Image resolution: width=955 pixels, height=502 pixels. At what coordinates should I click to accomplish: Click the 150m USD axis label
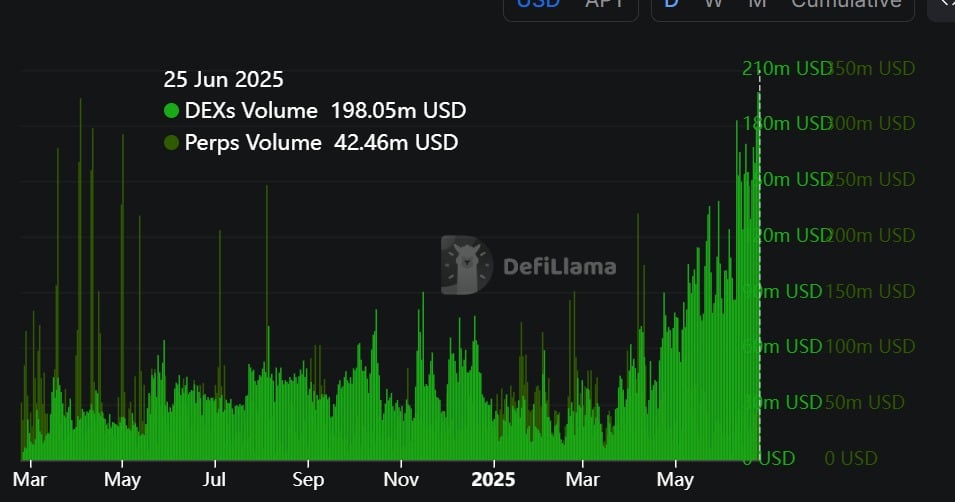pyautogui.click(x=870, y=291)
